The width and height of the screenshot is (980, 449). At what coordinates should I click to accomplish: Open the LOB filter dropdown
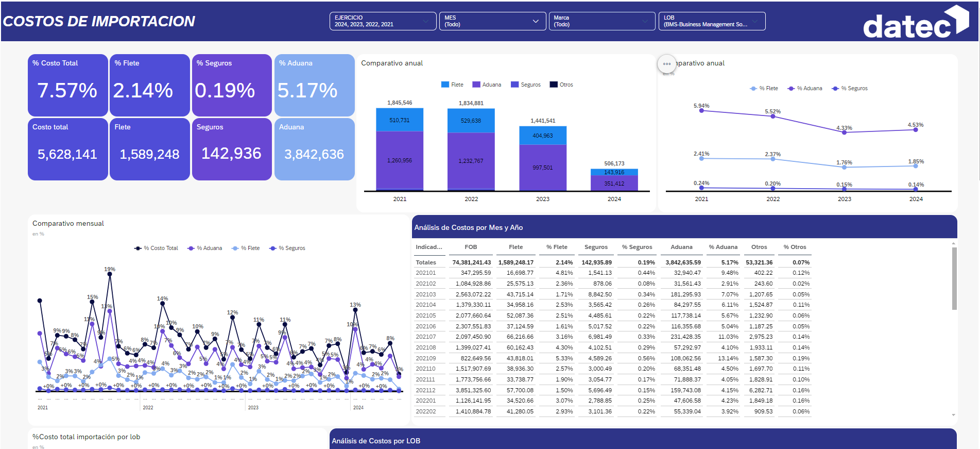[x=712, y=21]
